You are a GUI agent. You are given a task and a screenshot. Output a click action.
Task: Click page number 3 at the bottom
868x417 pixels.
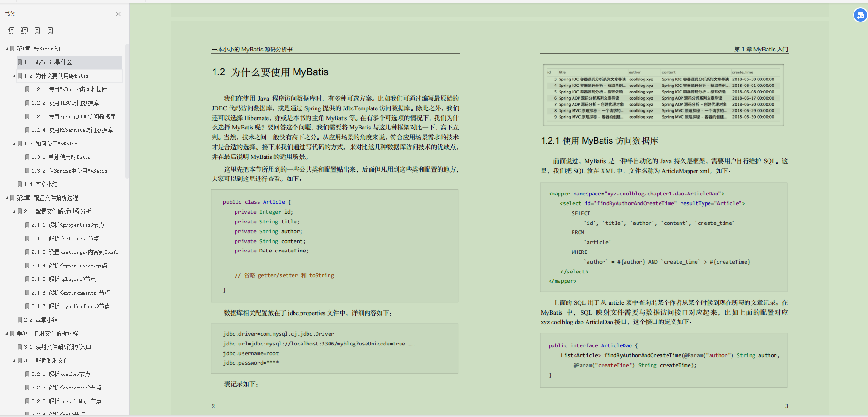[x=787, y=406]
